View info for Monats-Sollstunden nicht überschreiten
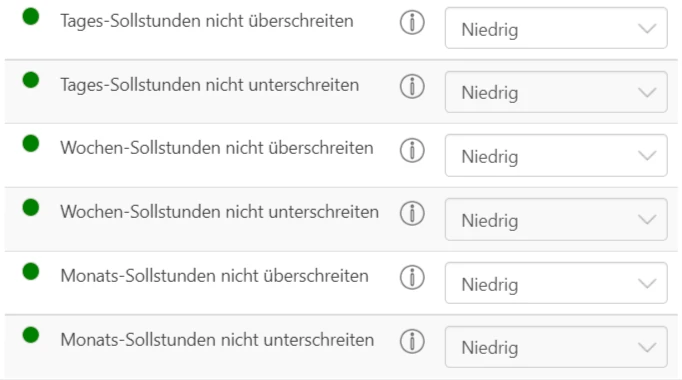This screenshot has height=380, width=682. tap(412, 277)
